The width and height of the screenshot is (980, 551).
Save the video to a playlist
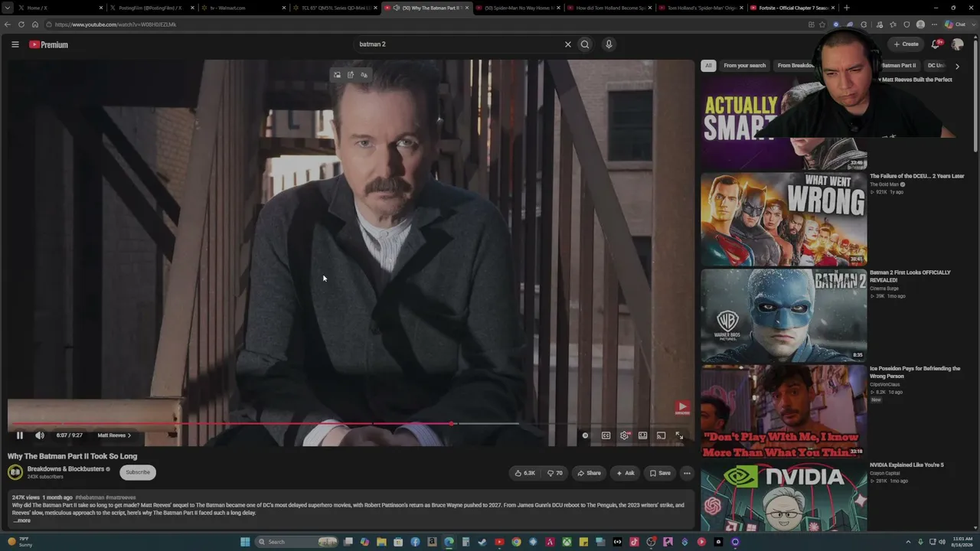[660, 473]
